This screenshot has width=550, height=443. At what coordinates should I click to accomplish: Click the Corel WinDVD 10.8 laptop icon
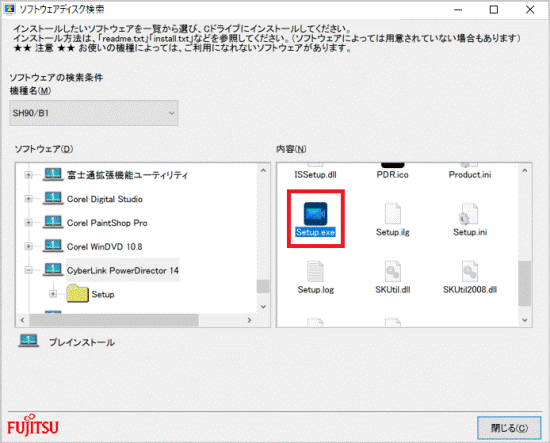pos(53,246)
